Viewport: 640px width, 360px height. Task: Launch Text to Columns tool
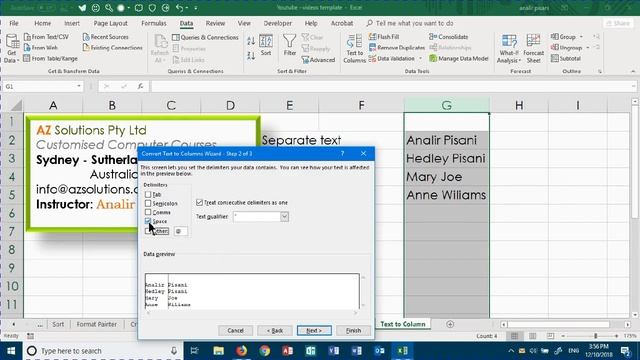354,49
